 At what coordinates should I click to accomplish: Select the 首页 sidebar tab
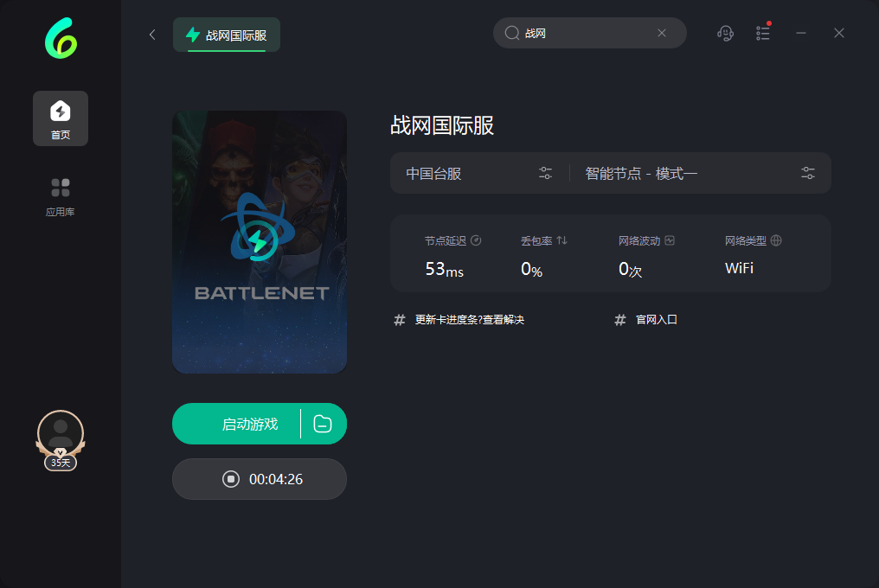click(61, 118)
